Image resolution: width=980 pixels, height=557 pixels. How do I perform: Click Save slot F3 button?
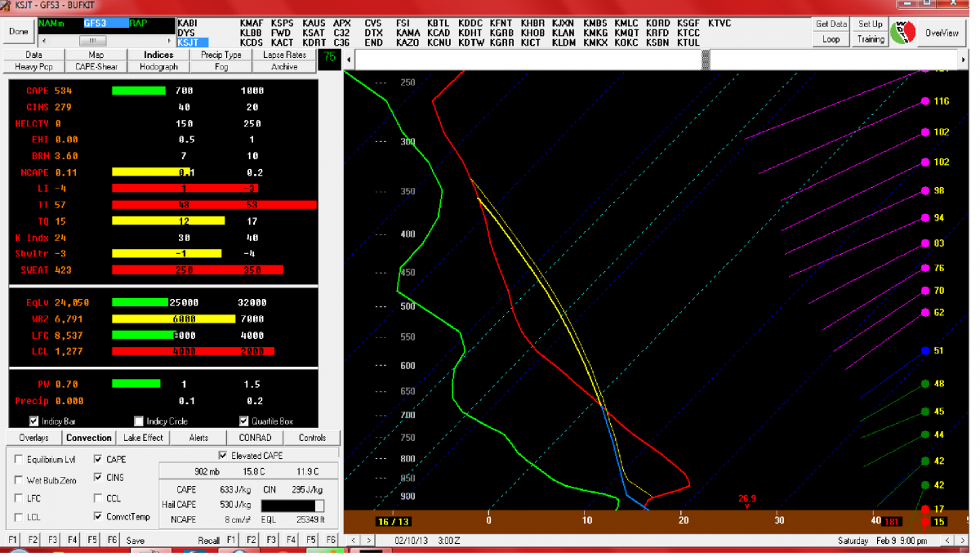click(x=53, y=540)
